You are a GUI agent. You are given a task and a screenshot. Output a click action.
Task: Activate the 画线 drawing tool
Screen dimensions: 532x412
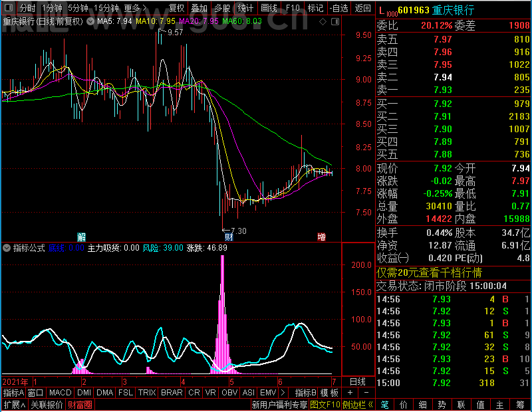click(x=269, y=8)
